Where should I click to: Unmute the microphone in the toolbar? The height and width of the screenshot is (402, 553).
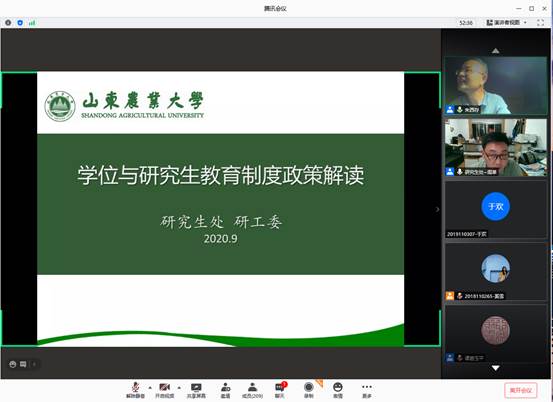pyautogui.click(x=135, y=390)
